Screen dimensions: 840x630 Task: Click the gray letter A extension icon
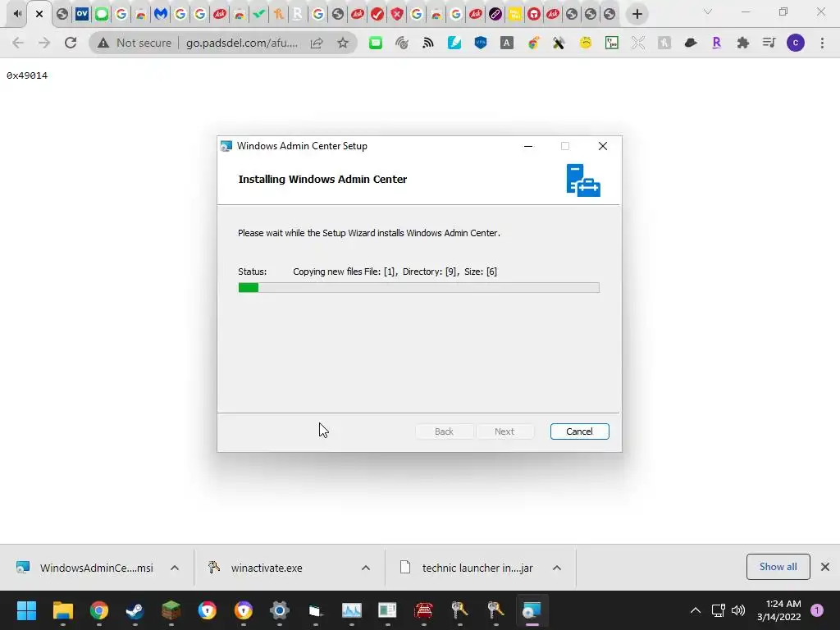coord(507,43)
